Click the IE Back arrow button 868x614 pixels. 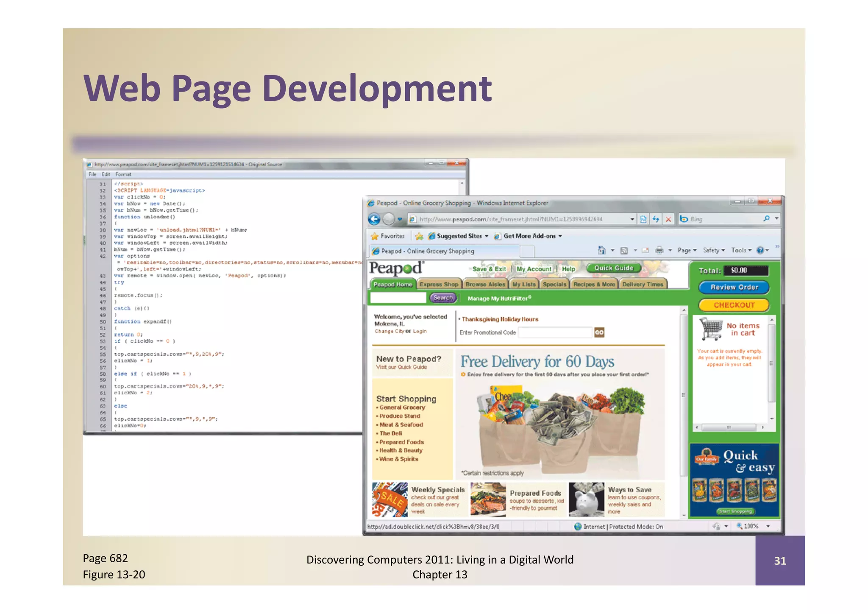374,219
